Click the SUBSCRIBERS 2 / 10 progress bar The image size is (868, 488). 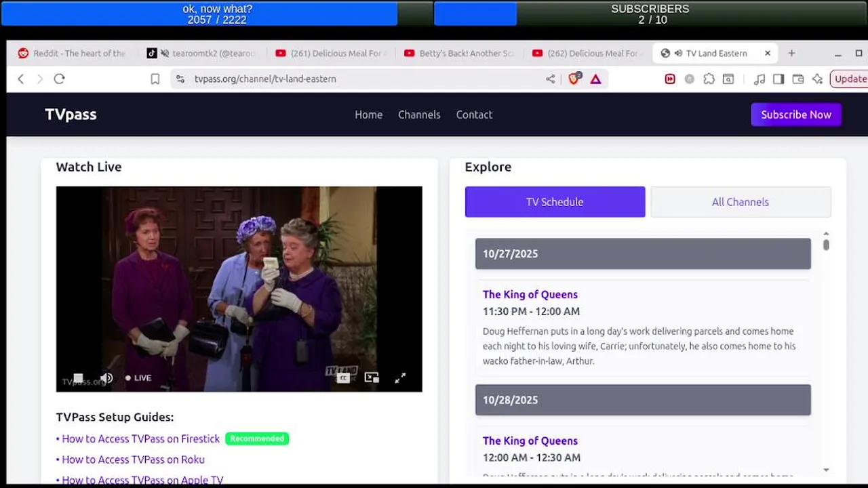pos(650,14)
